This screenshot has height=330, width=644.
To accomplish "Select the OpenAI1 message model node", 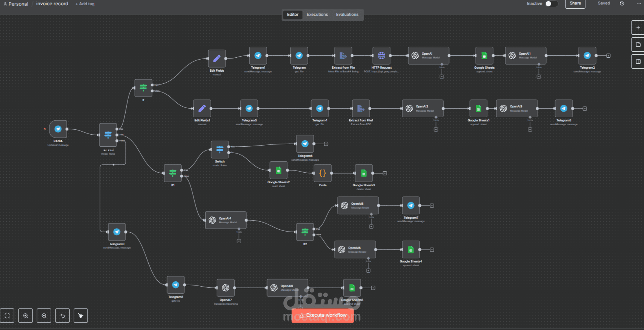I will (526, 55).
